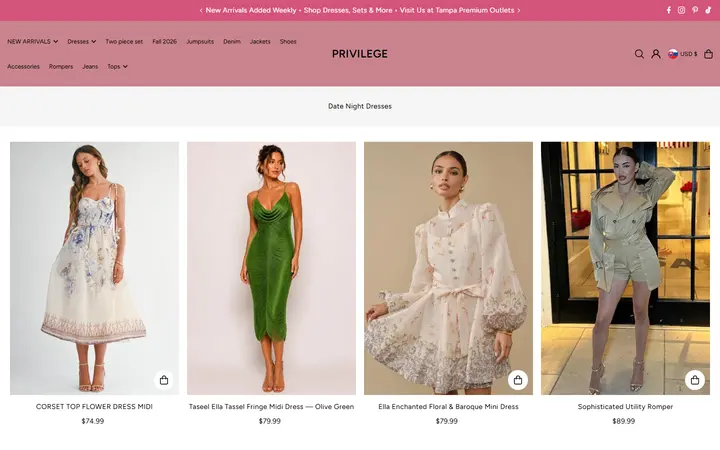Expand the NEW ARRIVALS dropdown menu
This screenshot has width=720, height=450.
pyautogui.click(x=33, y=41)
